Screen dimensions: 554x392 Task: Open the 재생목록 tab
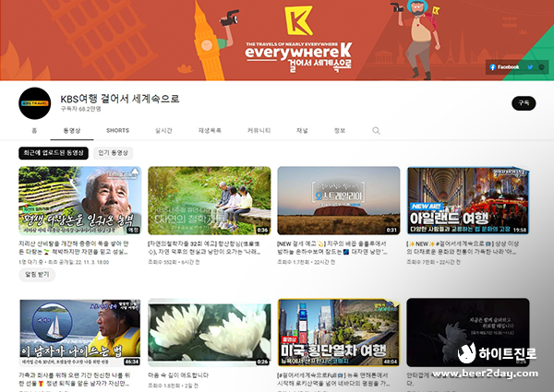210,131
